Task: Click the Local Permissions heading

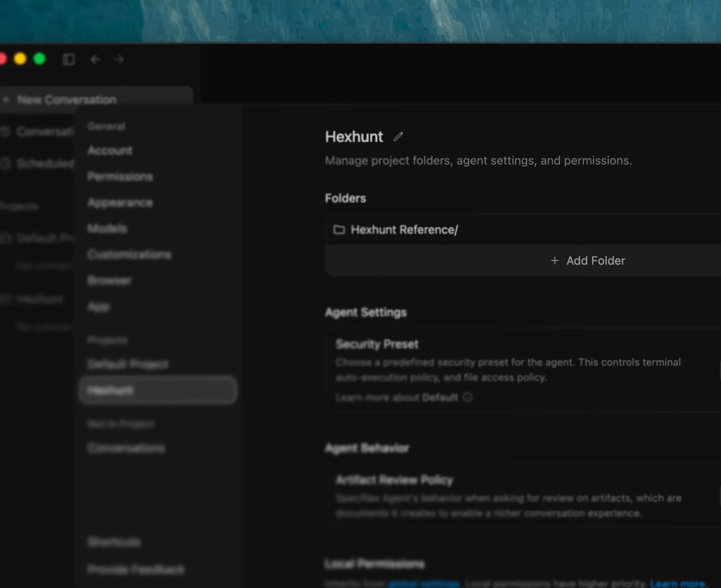Action: tap(375, 564)
